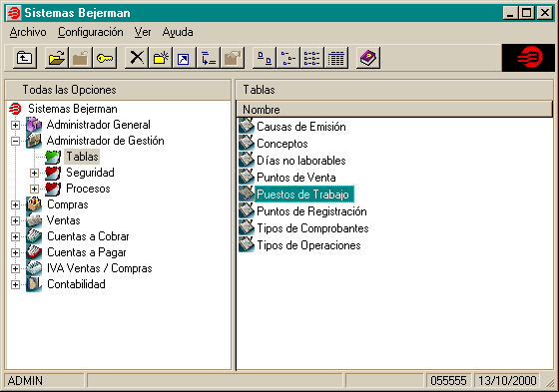
Task: Click the Días no laborables table icon
Action: tap(247, 161)
